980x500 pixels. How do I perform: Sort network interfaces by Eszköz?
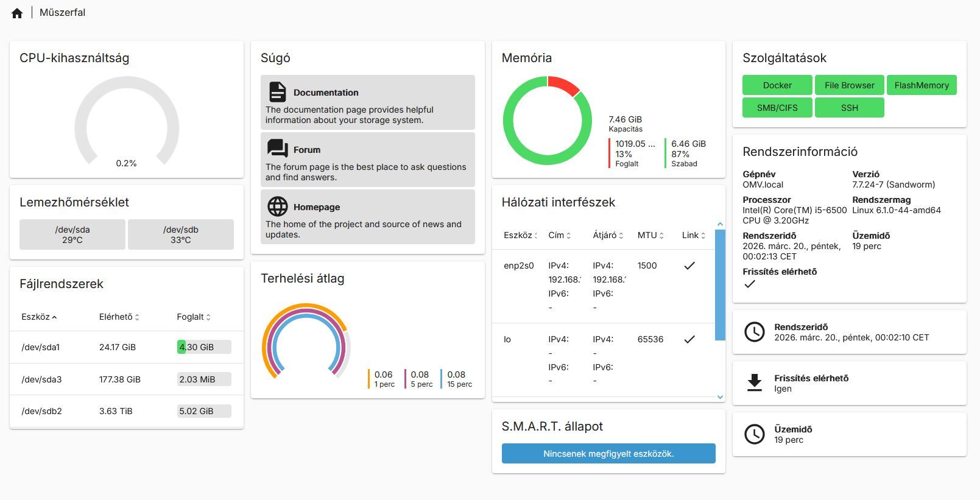point(520,235)
